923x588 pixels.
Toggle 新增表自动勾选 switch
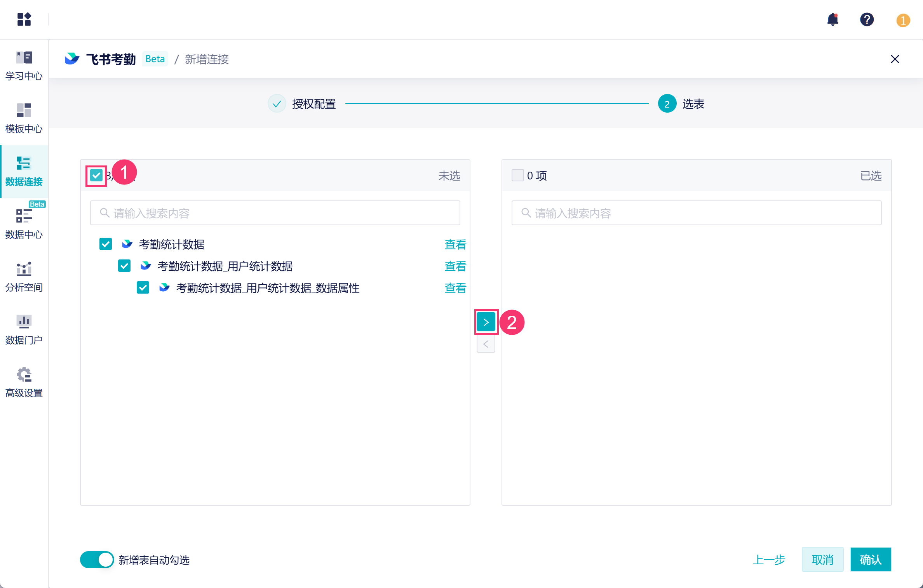tap(97, 560)
